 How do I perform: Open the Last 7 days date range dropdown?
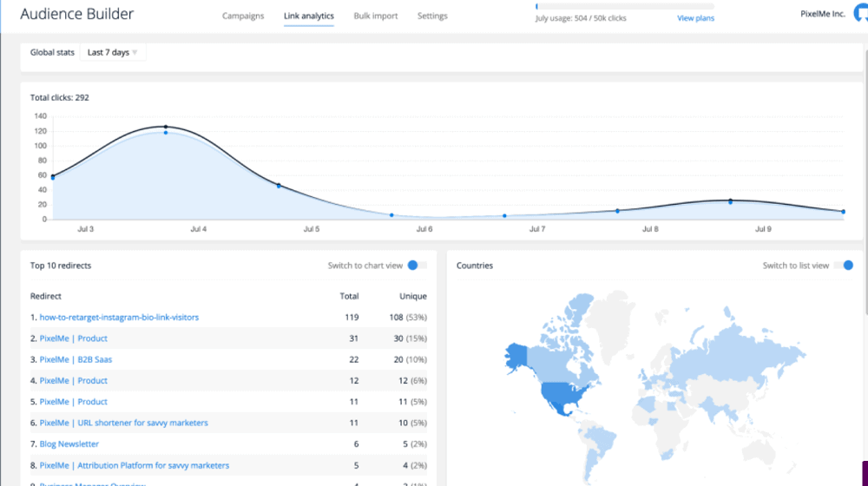(x=113, y=52)
